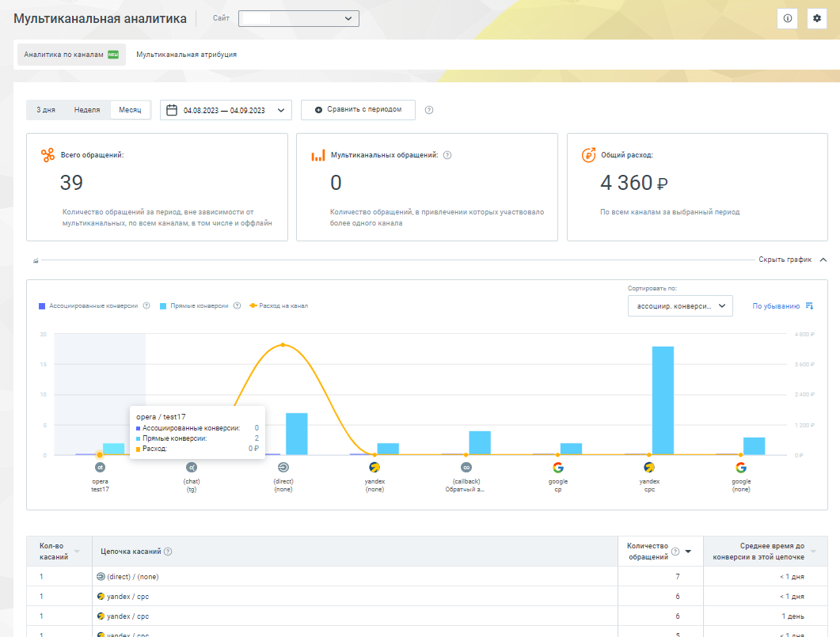Click the (direct) none channel icon on chart

[283, 468]
